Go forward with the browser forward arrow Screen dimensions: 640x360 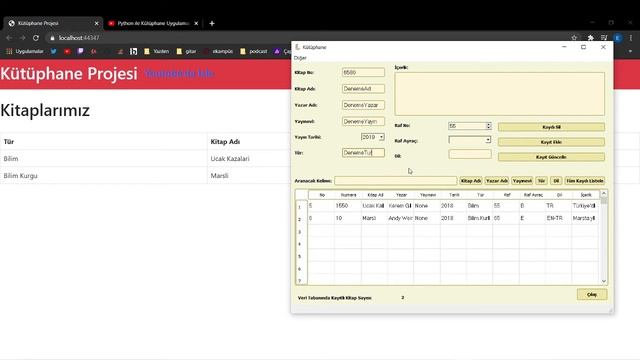pos(22,38)
